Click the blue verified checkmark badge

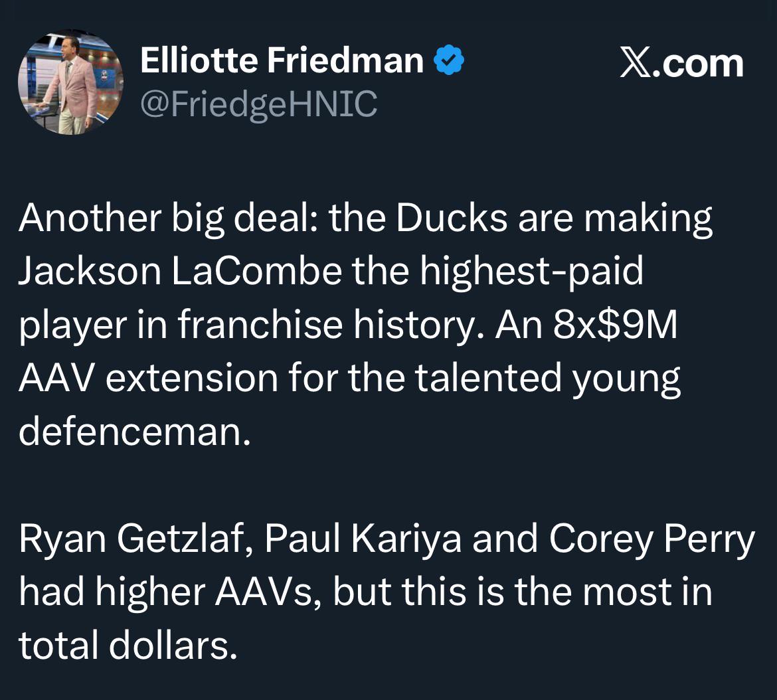pos(449,62)
